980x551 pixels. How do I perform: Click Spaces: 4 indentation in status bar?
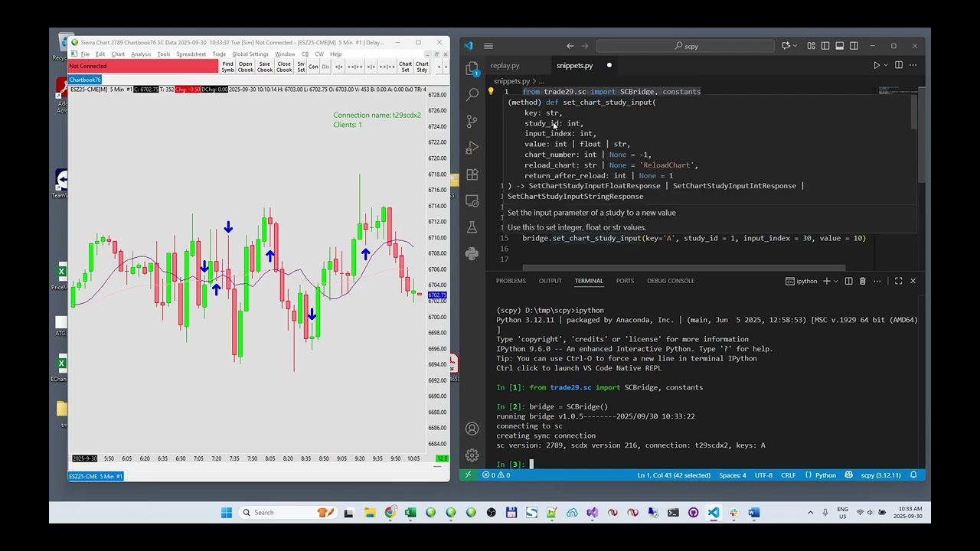point(732,475)
